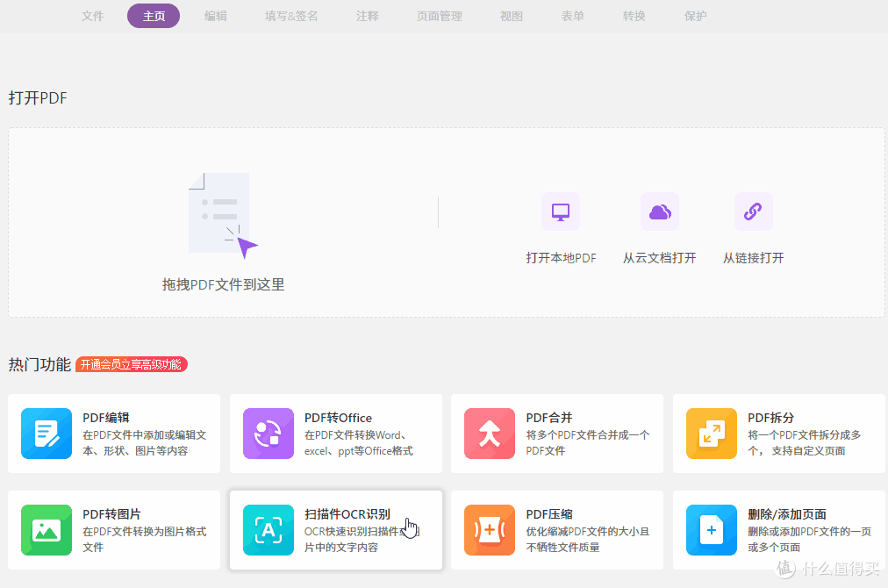Click the teal OCR识别 icon
Viewport: 888px width, 588px height.
[x=269, y=530]
